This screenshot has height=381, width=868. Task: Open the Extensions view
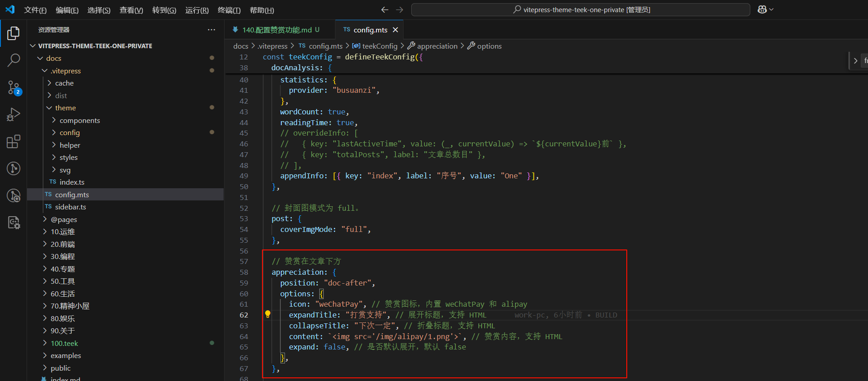click(14, 141)
